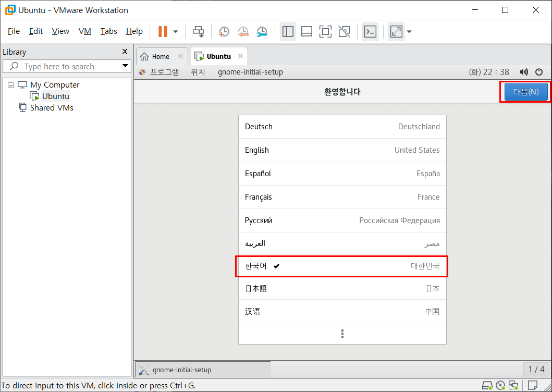Open the power options dropdown beside Pause
The height and width of the screenshot is (392, 552).
[x=176, y=32]
